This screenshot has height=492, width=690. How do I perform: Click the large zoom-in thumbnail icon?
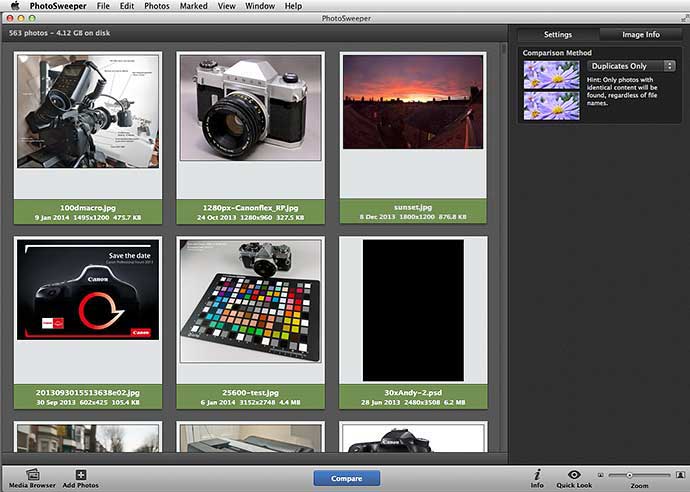tap(680, 475)
